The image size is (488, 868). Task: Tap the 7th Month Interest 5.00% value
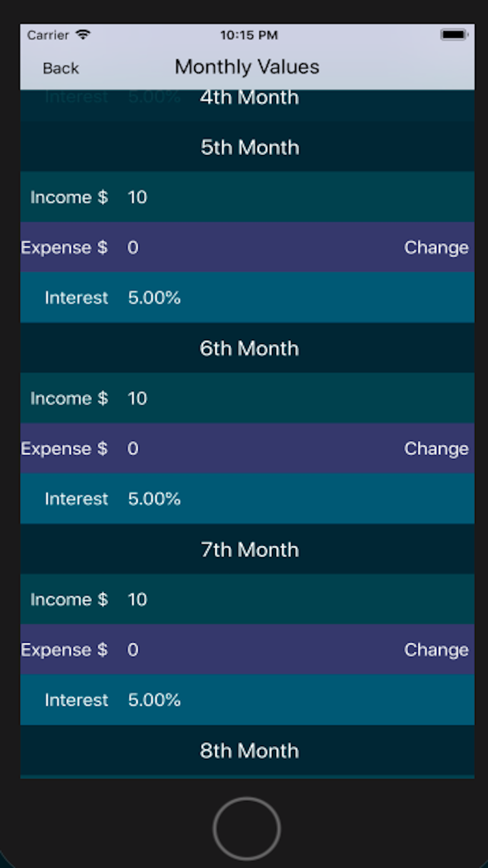(154, 700)
